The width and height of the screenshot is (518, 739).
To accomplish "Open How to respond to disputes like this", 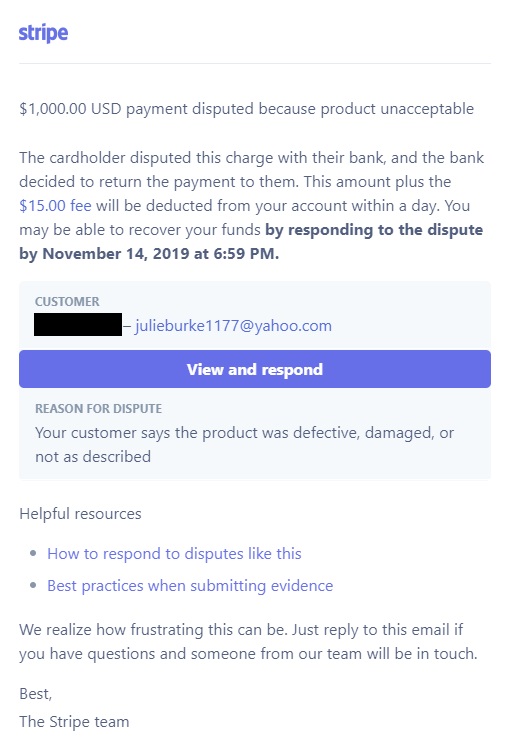I will coord(174,553).
